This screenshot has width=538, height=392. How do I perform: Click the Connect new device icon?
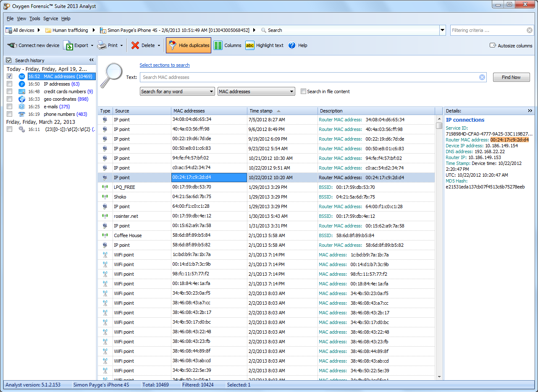point(12,45)
